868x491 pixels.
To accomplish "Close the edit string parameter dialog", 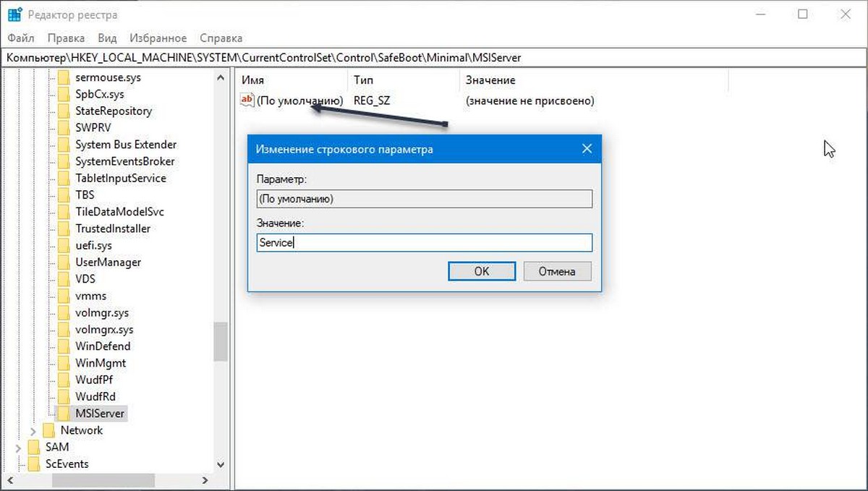I will coord(587,149).
